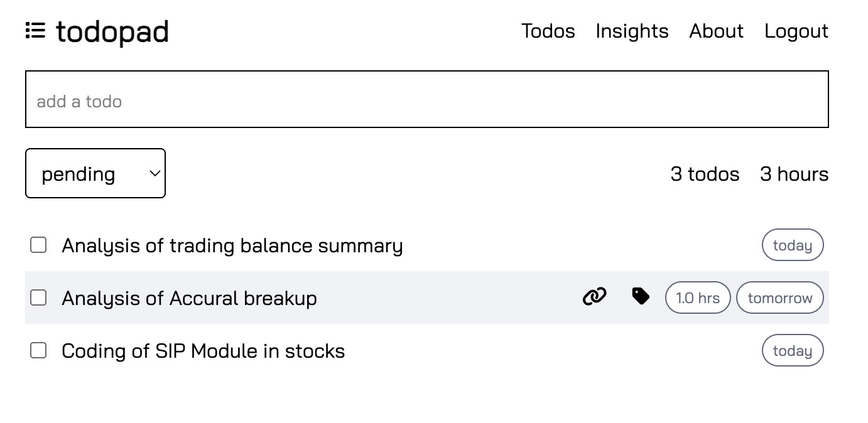Click the todopad list logo icon
This screenshot has height=423, width=868.
pos(35,31)
